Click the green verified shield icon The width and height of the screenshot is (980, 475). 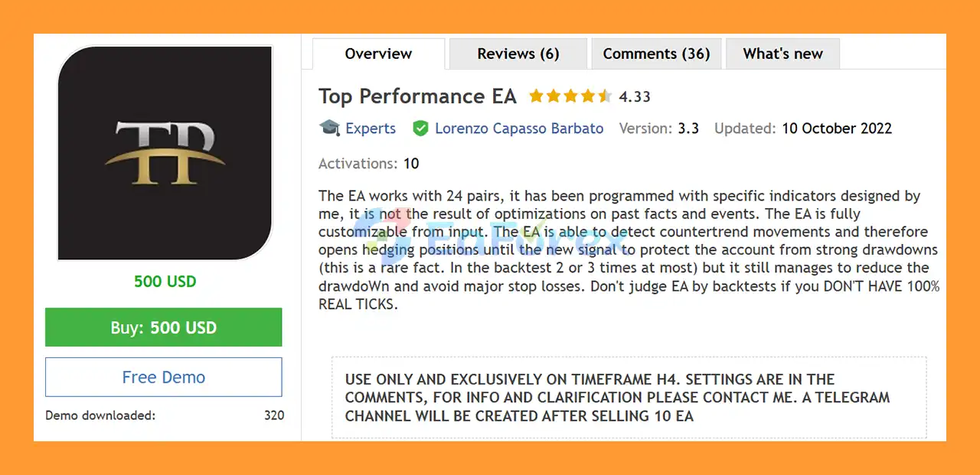pos(420,129)
